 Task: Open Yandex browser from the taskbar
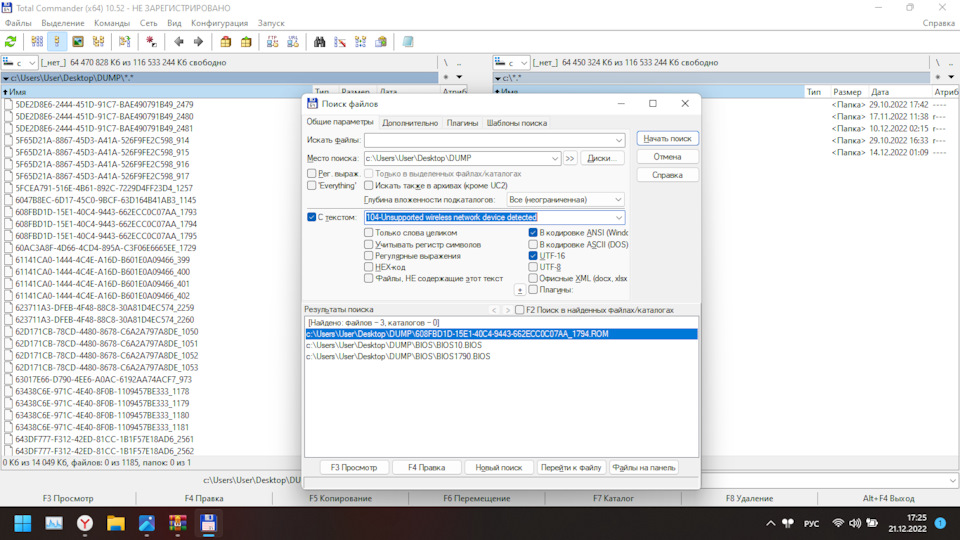click(x=84, y=523)
